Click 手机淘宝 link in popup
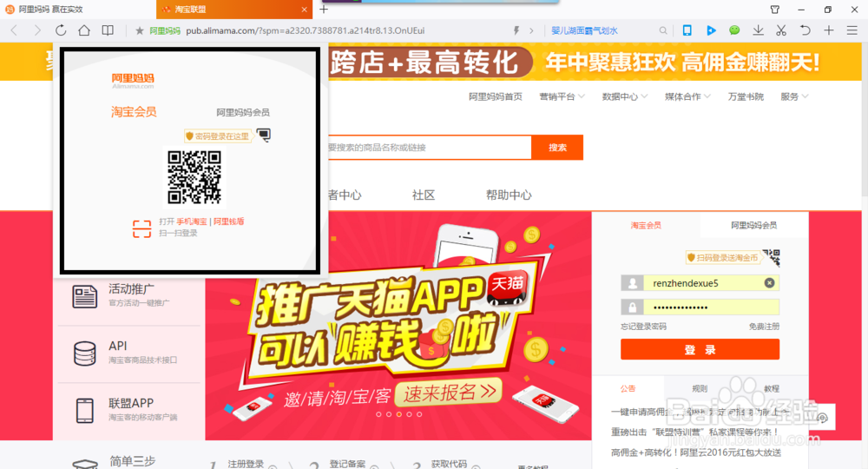 192,221
